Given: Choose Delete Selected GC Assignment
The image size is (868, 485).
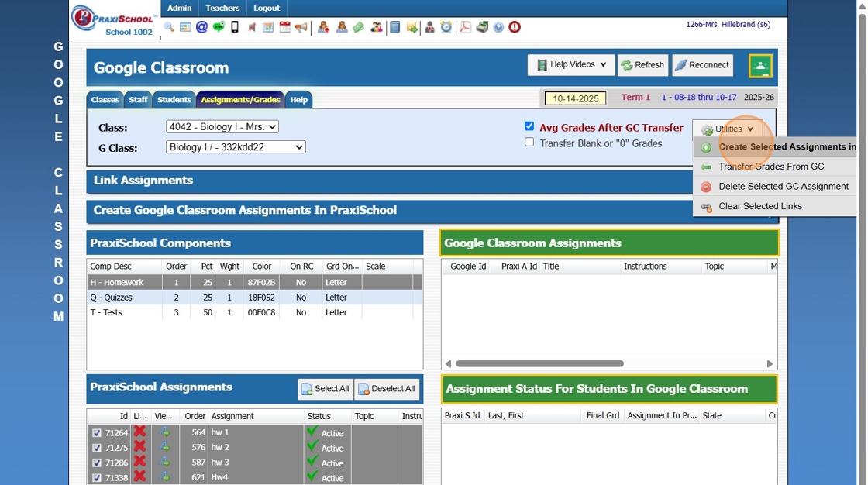Looking at the screenshot, I should (775, 187).
